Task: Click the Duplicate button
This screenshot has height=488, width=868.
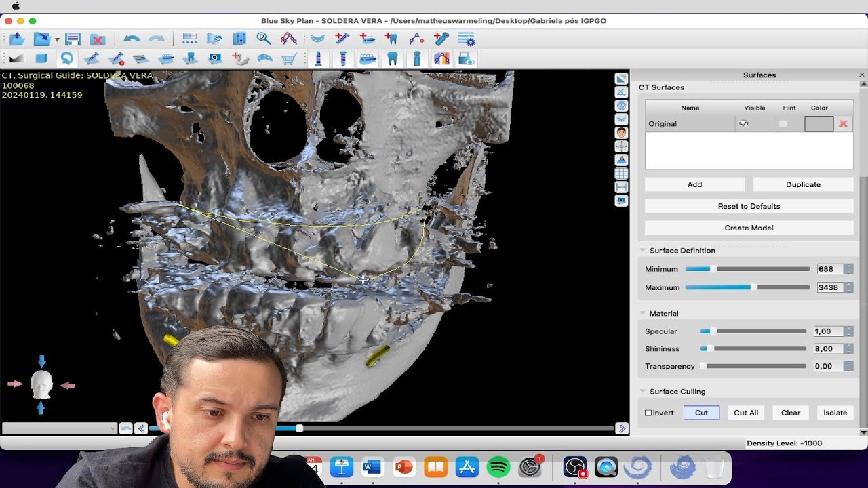Action: [x=803, y=184]
